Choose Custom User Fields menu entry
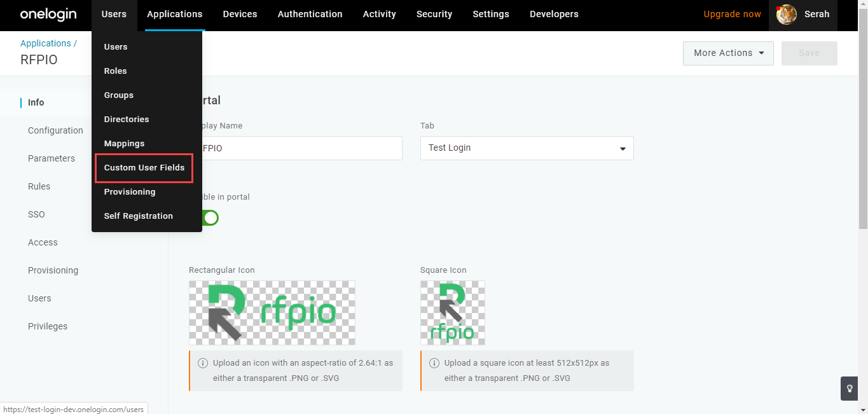Screen dimensions: 868x414 click(x=144, y=168)
